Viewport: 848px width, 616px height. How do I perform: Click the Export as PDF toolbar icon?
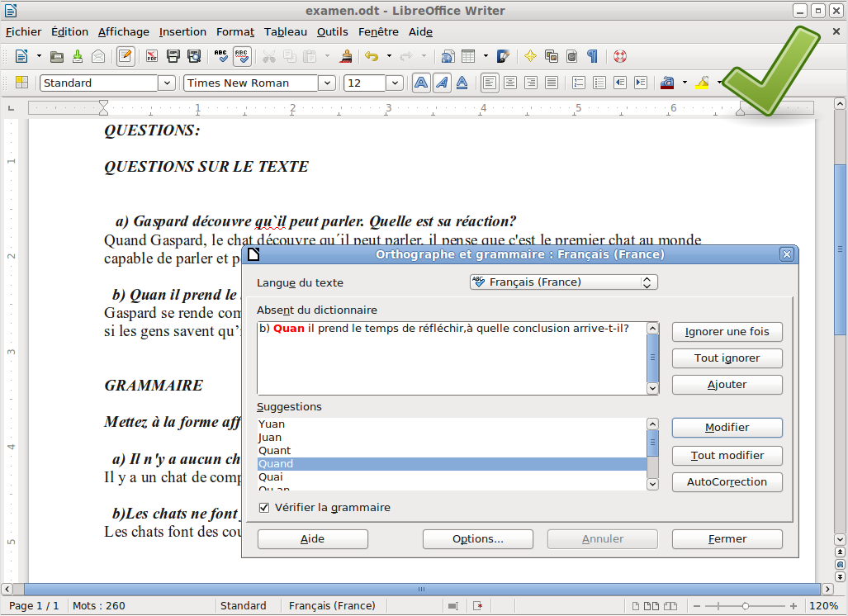152,56
